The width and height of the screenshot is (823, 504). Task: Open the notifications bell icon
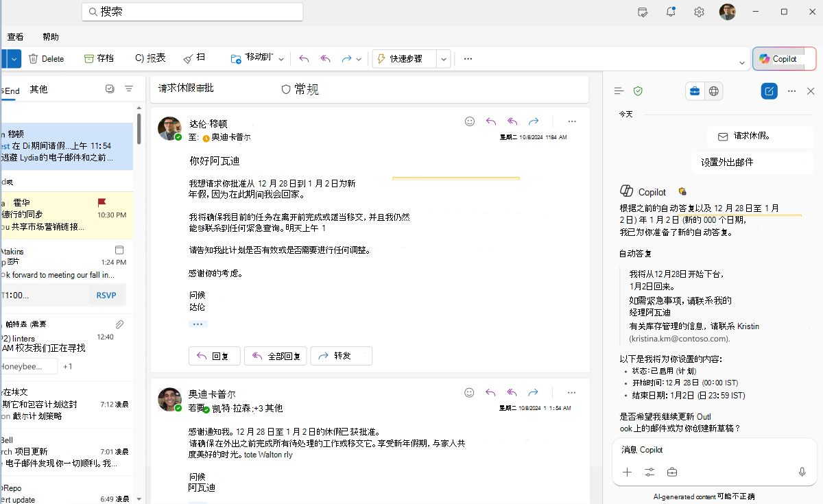[x=671, y=12]
